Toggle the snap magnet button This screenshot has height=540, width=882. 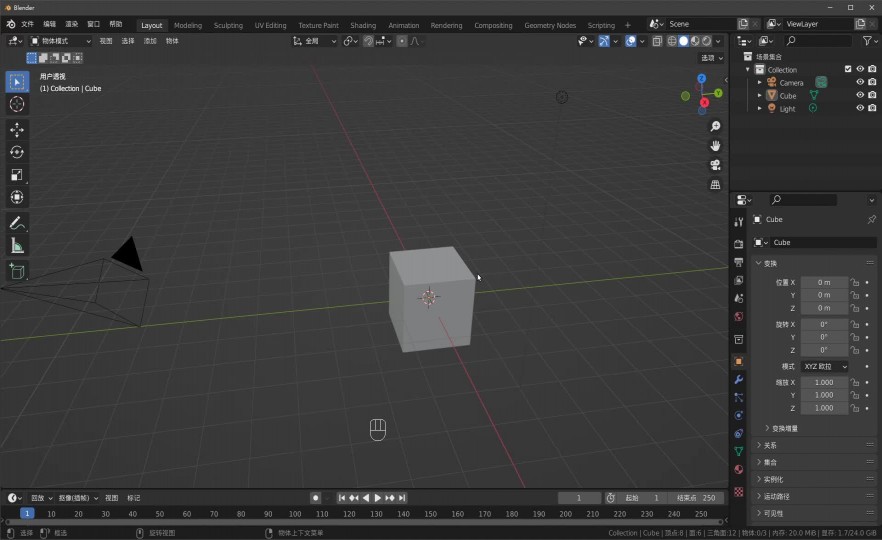[x=368, y=41]
